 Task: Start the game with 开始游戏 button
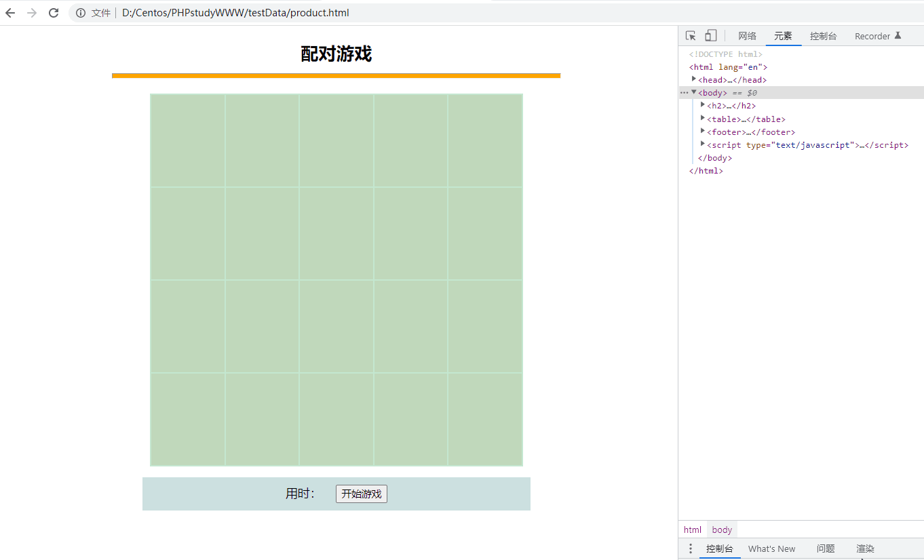[362, 494]
